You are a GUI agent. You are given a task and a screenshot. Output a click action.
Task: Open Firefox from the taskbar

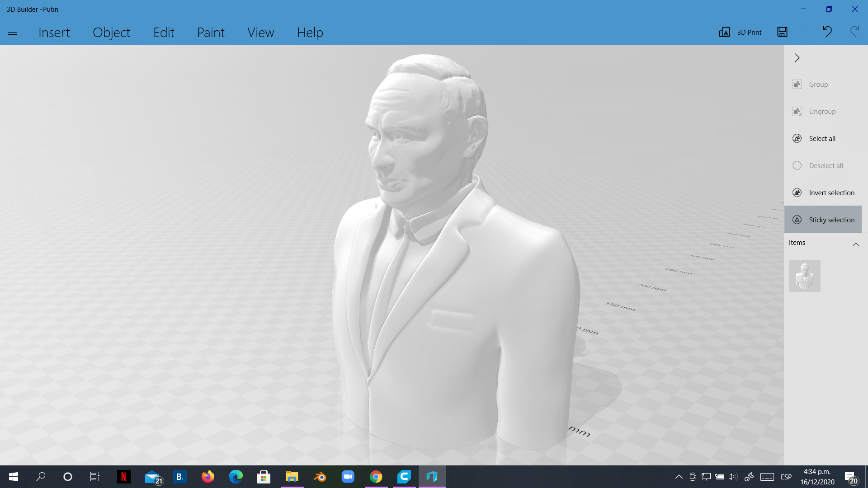click(208, 477)
